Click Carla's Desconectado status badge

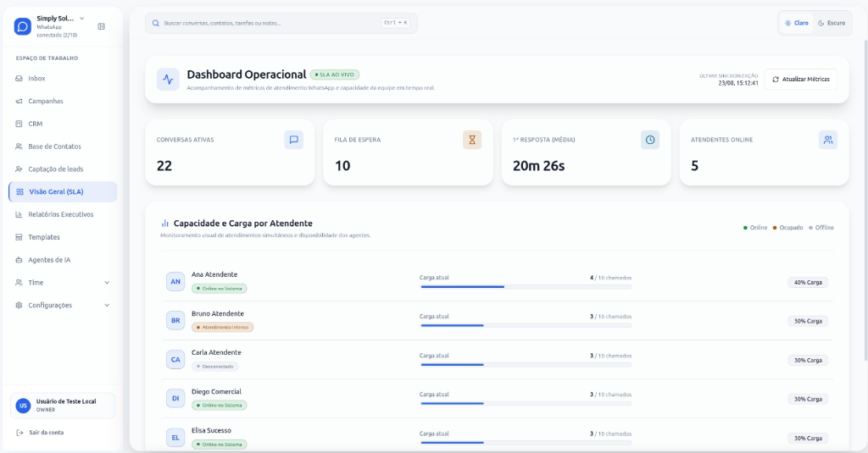click(x=214, y=366)
